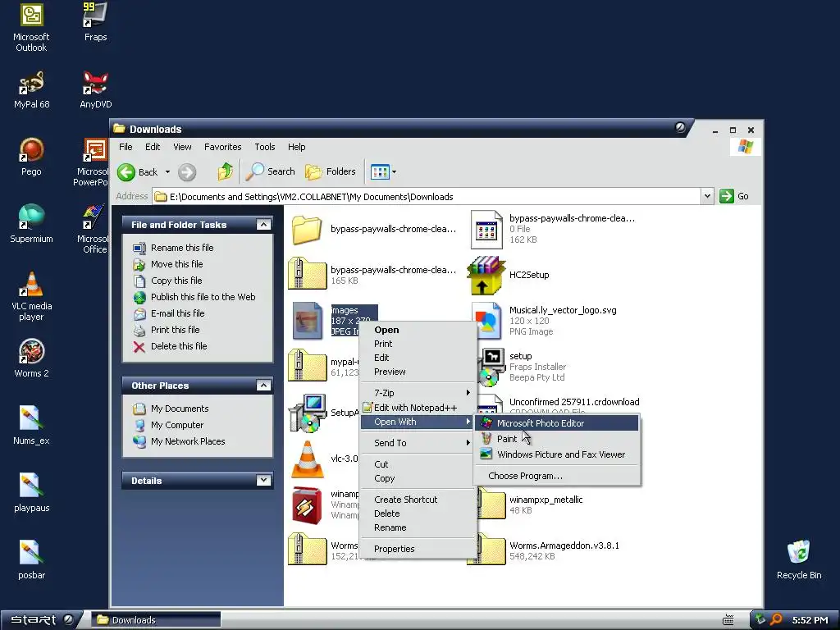This screenshot has height=630, width=840.
Task: Select the Winamp installer icon
Action: 307,504
